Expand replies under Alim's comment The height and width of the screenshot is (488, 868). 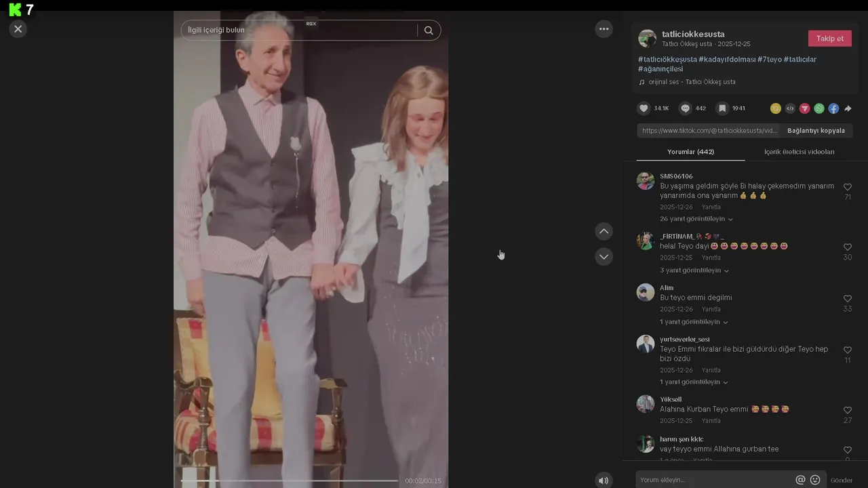[x=694, y=322]
